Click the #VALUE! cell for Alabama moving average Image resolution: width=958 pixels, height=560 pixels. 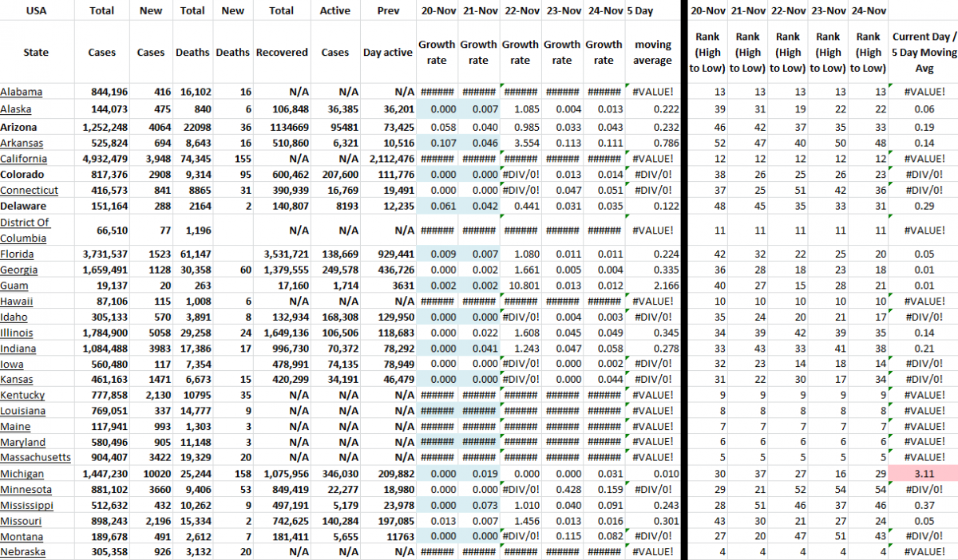[x=652, y=90]
